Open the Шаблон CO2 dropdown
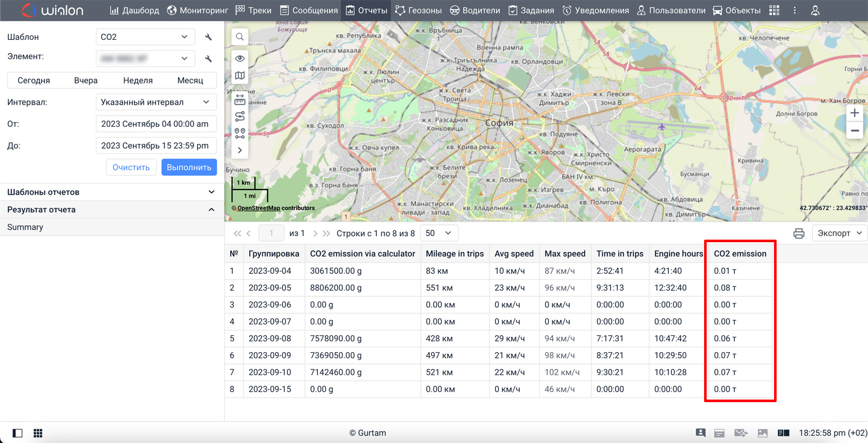 coord(145,37)
